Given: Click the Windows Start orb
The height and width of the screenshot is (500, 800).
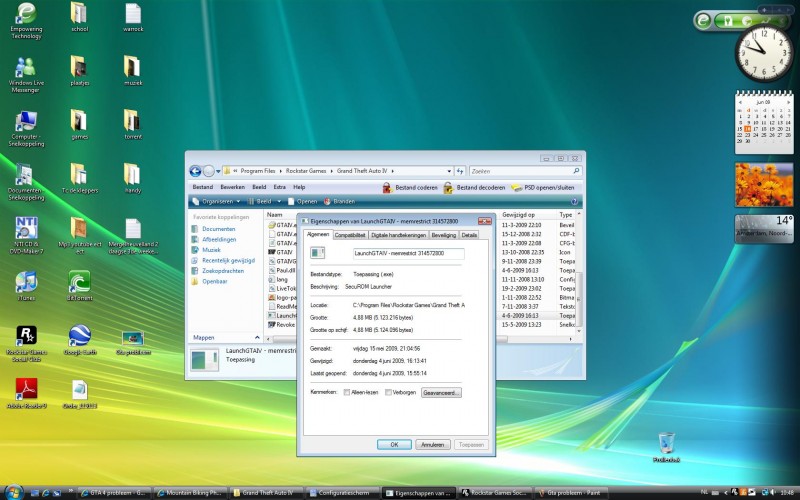Looking at the screenshot, I should pos(14,492).
